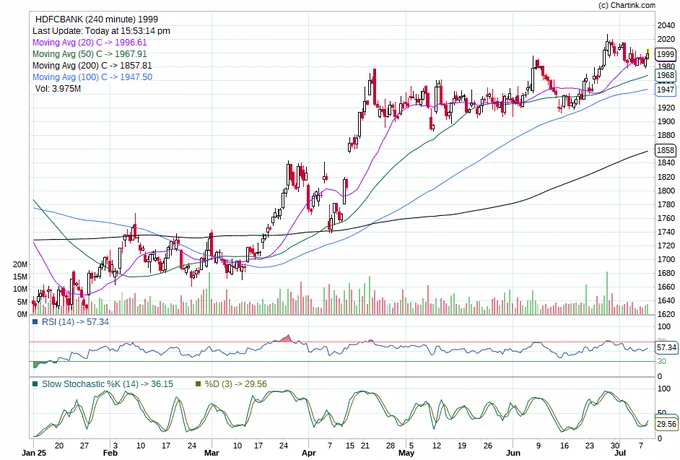Click the 1947 moving average price tag

[665, 90]
